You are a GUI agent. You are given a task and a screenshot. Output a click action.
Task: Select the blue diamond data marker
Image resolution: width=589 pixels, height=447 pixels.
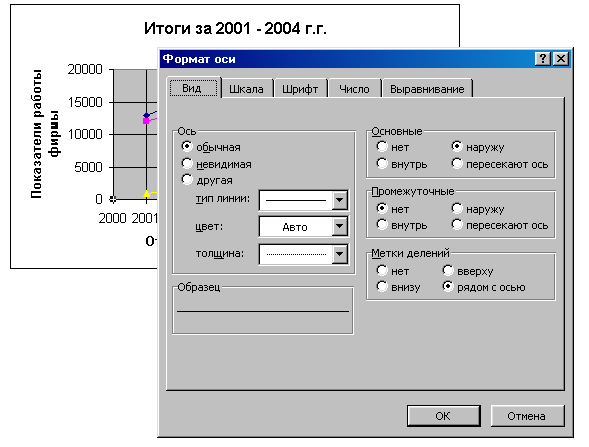146,115
